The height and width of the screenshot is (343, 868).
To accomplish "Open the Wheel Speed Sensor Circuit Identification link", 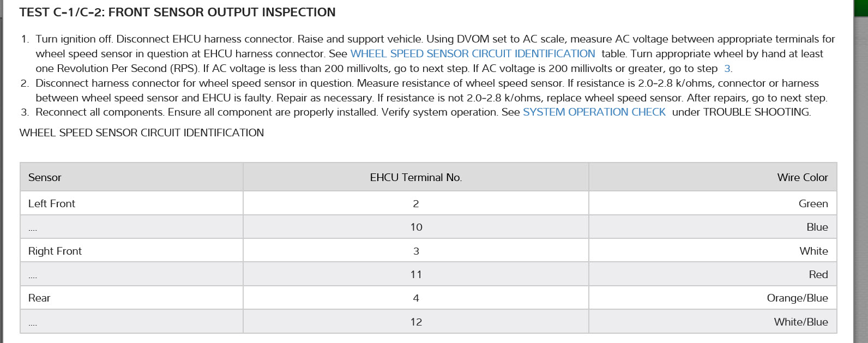I will (x=472, y=53).
